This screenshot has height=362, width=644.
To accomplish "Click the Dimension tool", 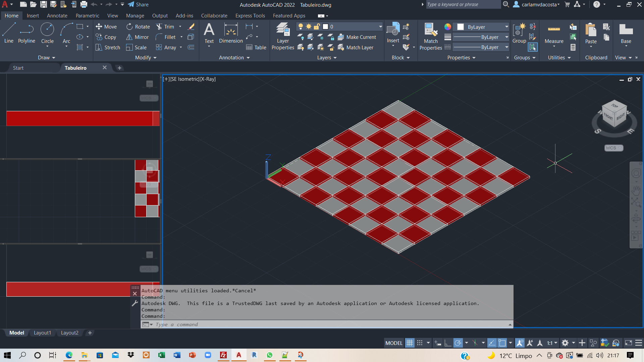I will (231, 33).
